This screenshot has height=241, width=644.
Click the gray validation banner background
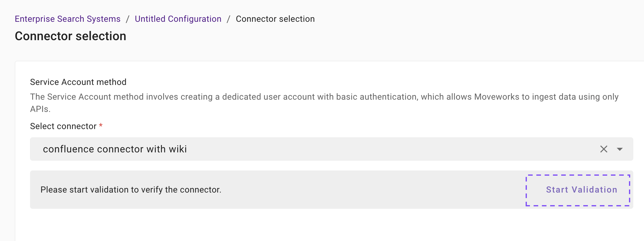[368, 190]
